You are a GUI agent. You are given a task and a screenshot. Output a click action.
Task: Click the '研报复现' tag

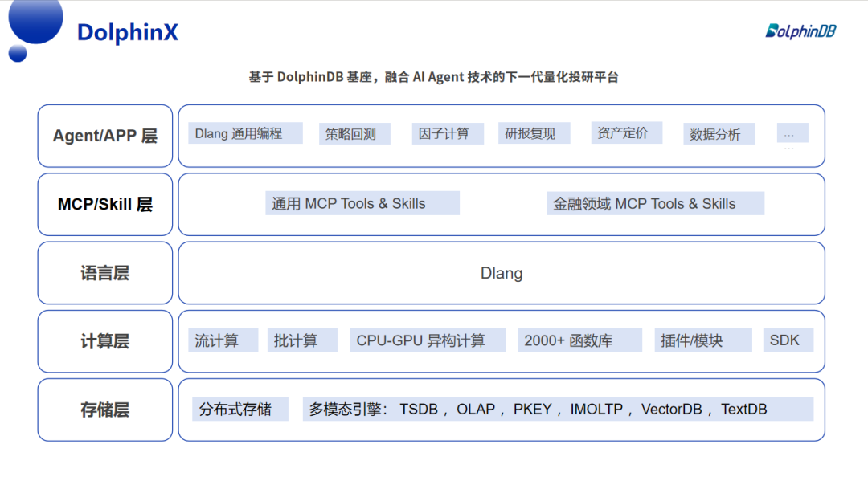pyautogui.click(x=534, y=133)
